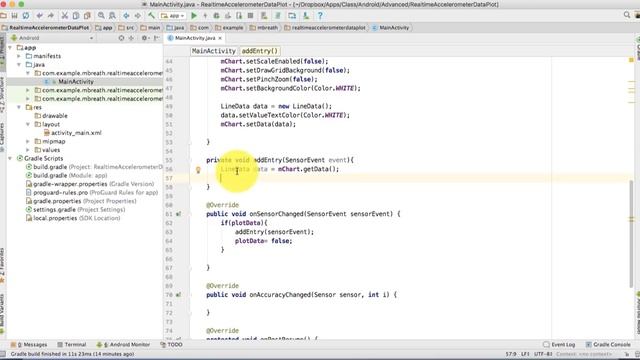Screen dimensions: 640x360
Task: Click the editor vertical scrollbar thumb
Action: click(631, 233)
